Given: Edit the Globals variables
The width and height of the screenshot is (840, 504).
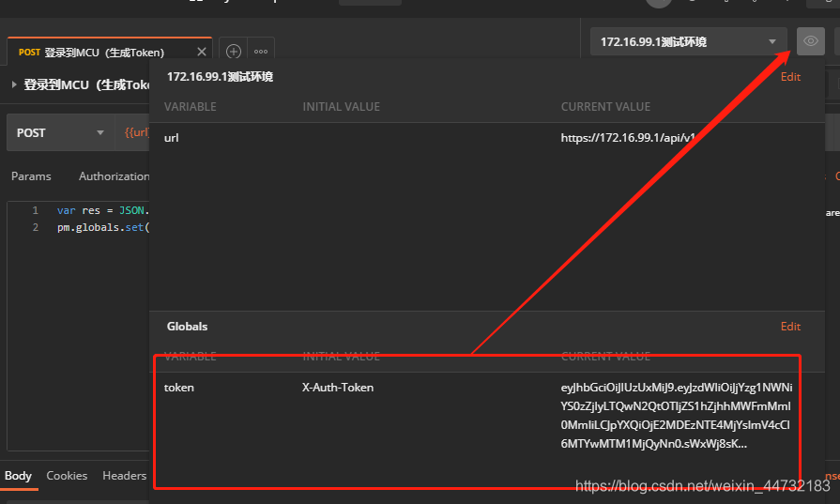Looking at the screenshot, I should click(790, 327).
